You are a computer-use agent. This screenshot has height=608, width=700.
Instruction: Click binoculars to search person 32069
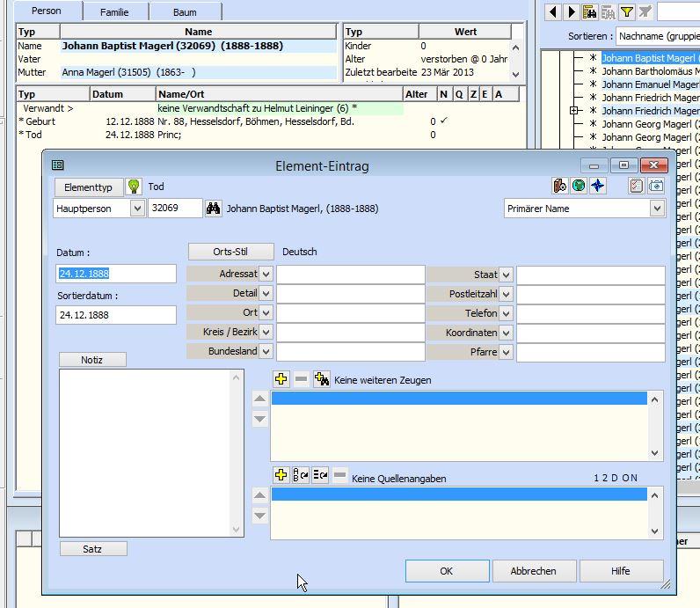point(214,209)
